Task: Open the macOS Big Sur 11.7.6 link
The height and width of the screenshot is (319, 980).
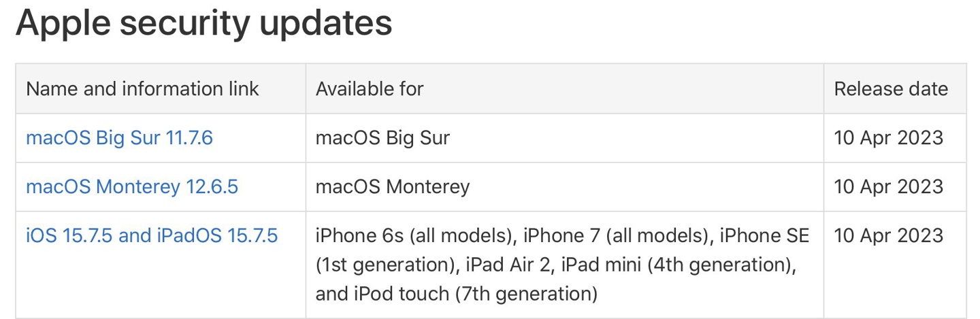Action: point(119,138)
